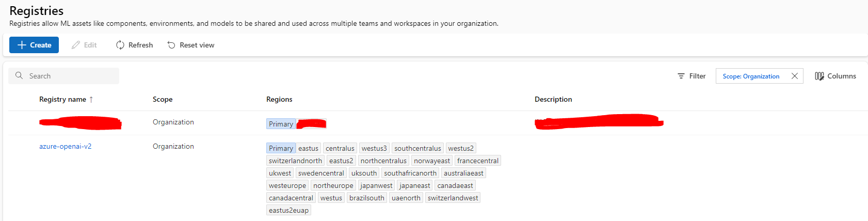The image size is (868, 221).
Task: Click the westus region tag
Action: 331,198
